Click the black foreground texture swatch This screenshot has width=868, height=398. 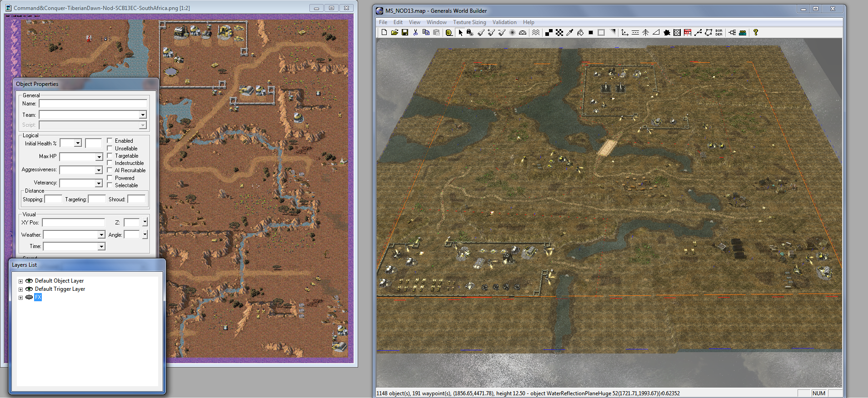pyautogui.click(x=591, y=32)
